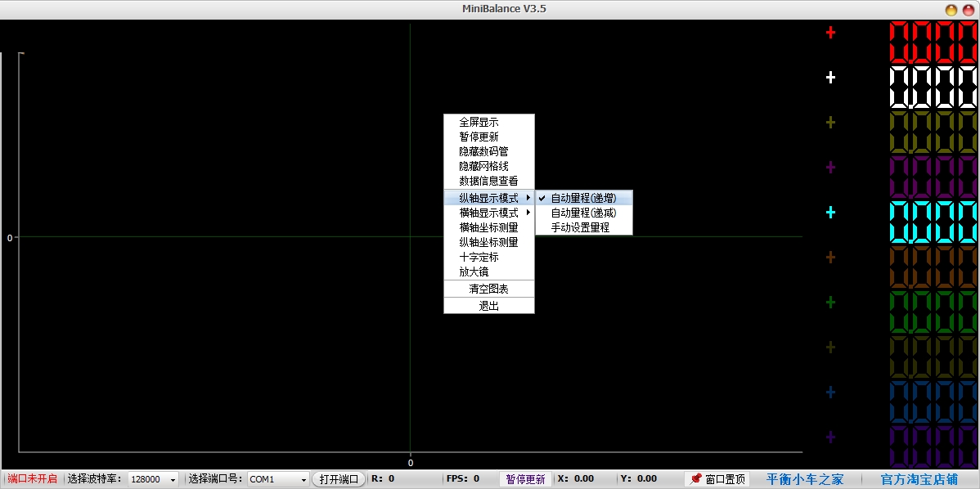This screenshot has height=489, width=980.
Task: Click the FPS: 0 readout
Action: [463, 479]
